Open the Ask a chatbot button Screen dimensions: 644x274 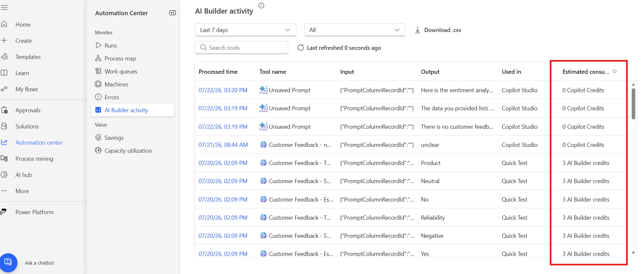8,262
